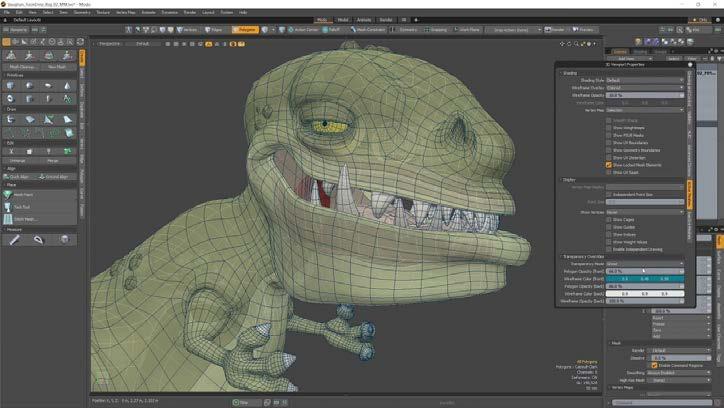This screenshot has height=408, width=724.
Task: Select the Mesh Paint tool
Action: point(22,195)
